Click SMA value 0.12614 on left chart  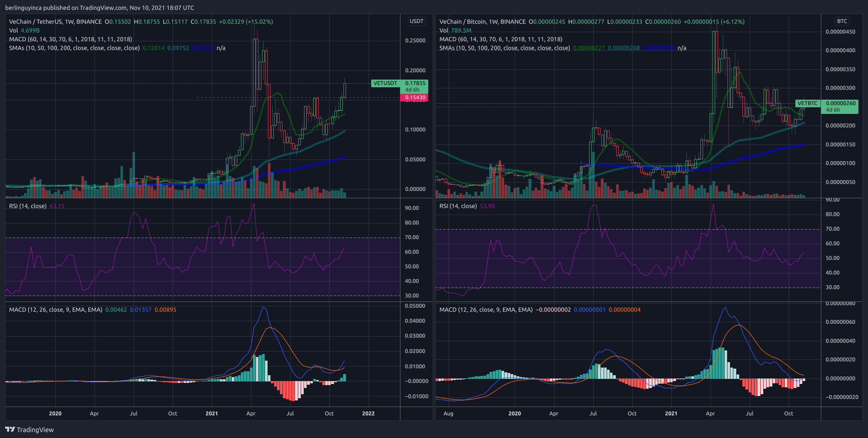pyautogui.click(x=153, y=48)
